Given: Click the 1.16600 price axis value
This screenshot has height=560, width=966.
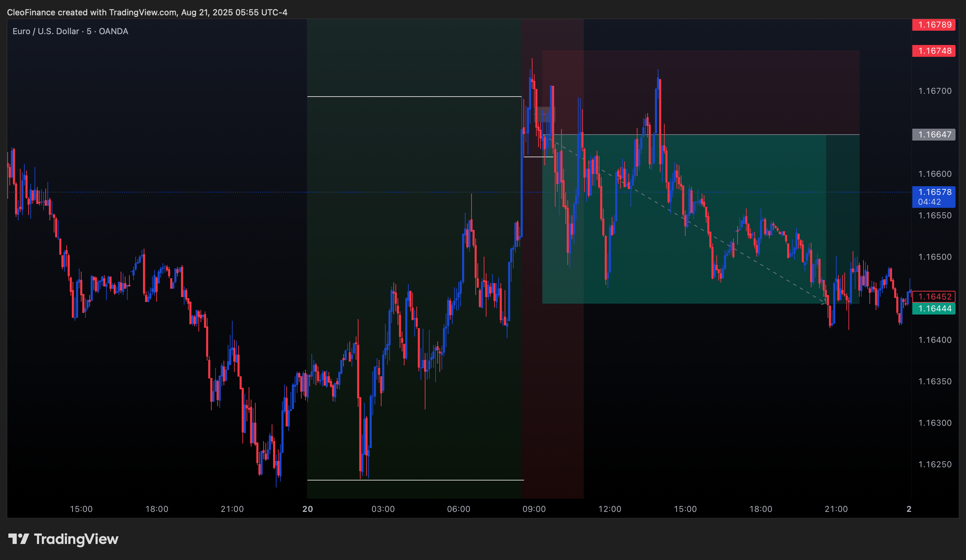Looking at the screenshot, I should coord(935,174).
